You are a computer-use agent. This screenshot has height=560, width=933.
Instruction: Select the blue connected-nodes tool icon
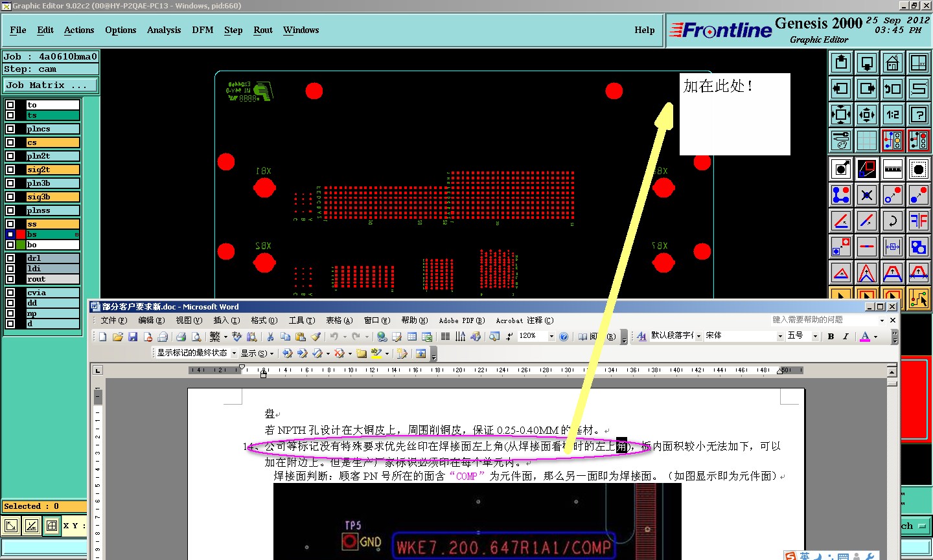click(x=841, y=195)
